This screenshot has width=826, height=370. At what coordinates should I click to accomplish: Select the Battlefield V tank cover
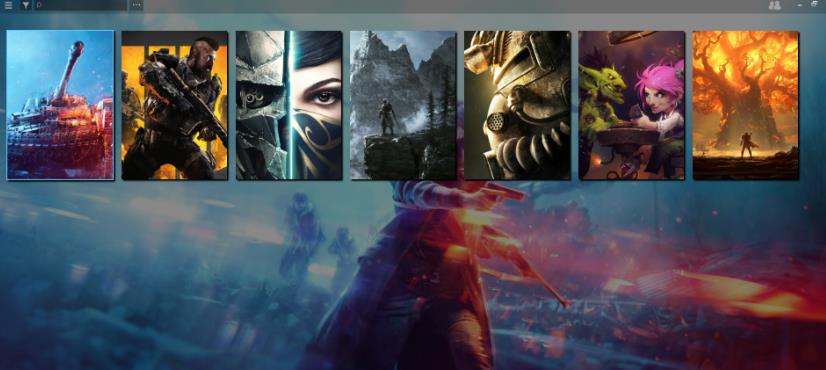pyautogui.click(x=60, y=105)
